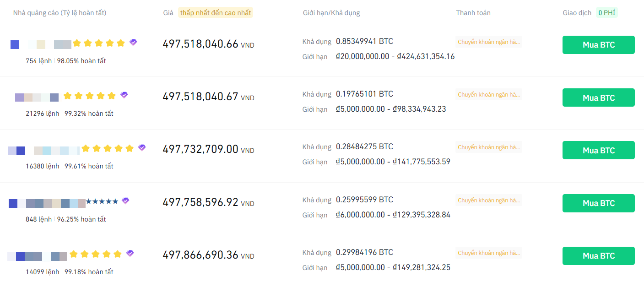Image resolution: width=644 pixels, height=287 pixels.
Task: Click the verified badge of the 16380-order advertiser
Action: coord(142,148)
